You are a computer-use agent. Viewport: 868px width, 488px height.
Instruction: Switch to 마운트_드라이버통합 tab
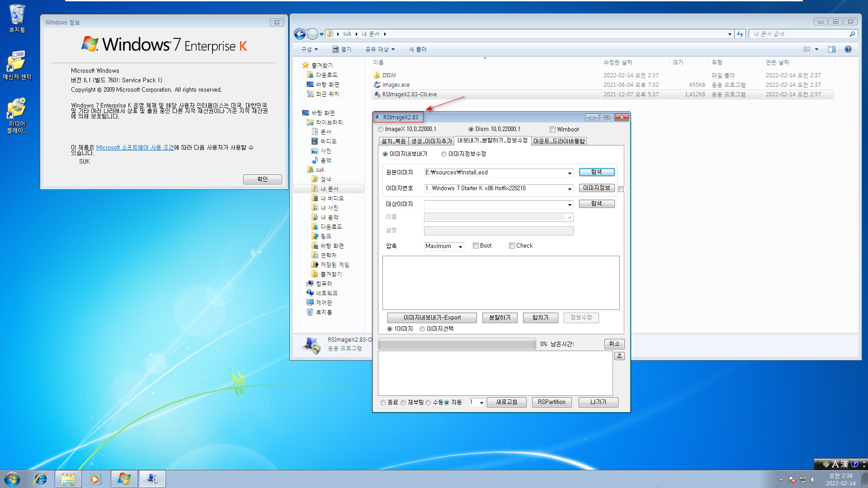tap(559, 141)
